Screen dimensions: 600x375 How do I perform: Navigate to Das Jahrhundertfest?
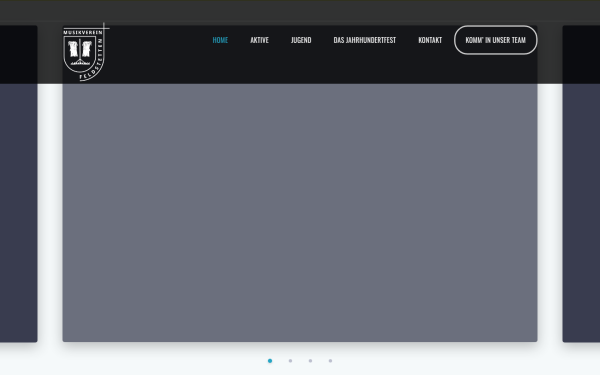[x=365, y=40]
